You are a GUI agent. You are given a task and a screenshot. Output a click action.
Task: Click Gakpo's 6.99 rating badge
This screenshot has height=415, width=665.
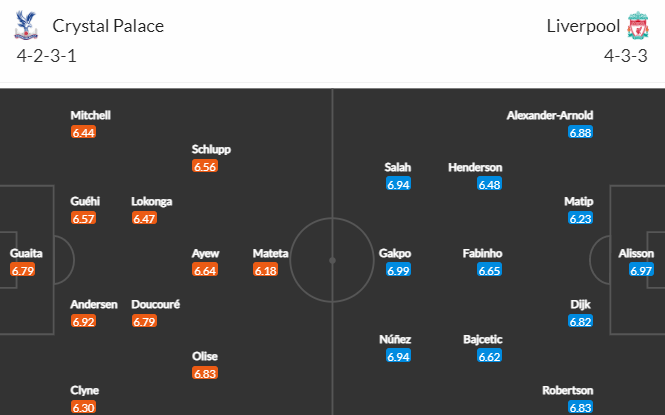coord(398,270)
